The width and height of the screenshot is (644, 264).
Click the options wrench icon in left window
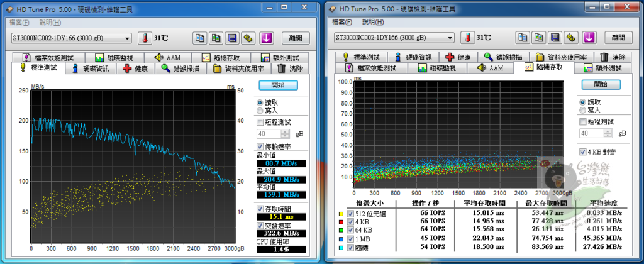pos(248,38)
